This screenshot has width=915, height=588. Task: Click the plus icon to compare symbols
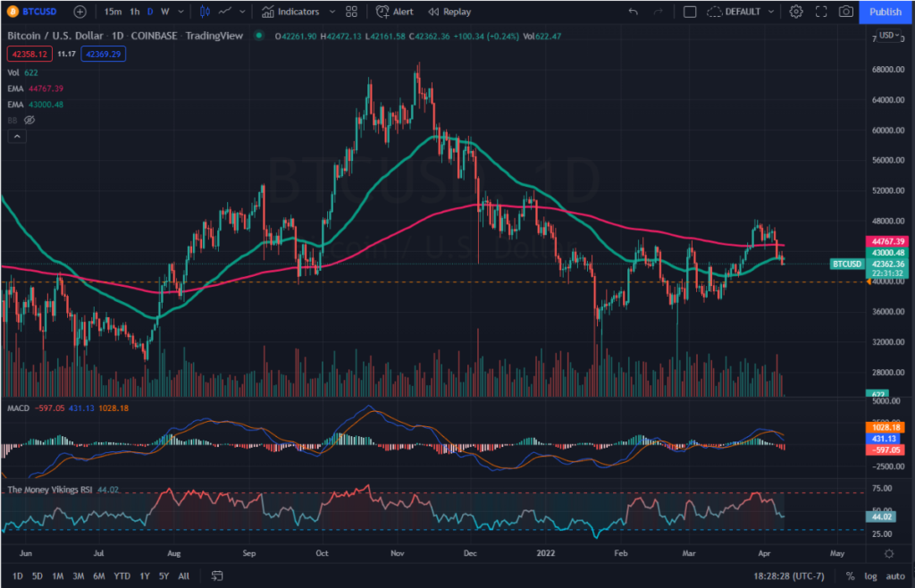80,12
